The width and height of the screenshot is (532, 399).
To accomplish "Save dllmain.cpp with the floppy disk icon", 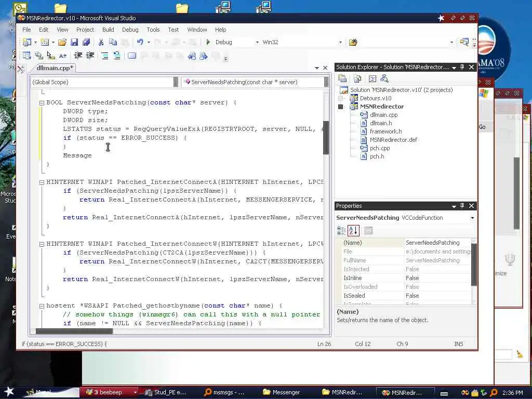I will tap(74, 42).
